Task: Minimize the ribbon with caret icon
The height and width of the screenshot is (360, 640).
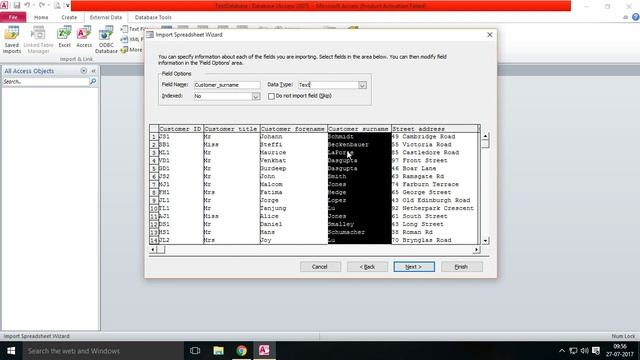Action: coord(625,18)
